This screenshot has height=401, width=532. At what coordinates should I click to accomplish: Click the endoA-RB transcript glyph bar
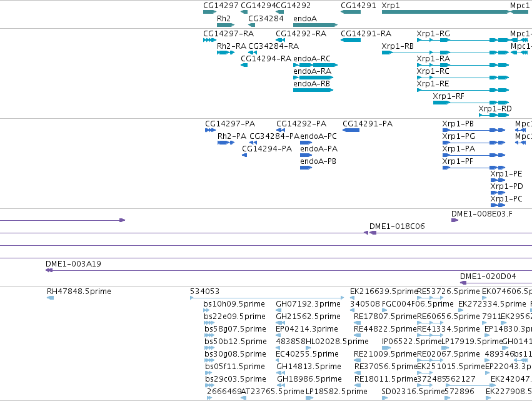click(x=313, y=90)
